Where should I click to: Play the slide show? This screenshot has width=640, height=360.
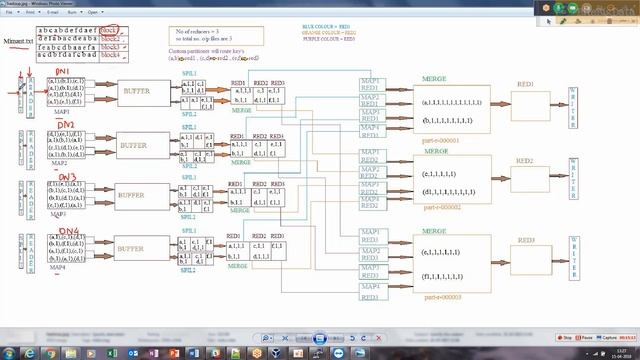pyautogui.click(x=320, y=338)
